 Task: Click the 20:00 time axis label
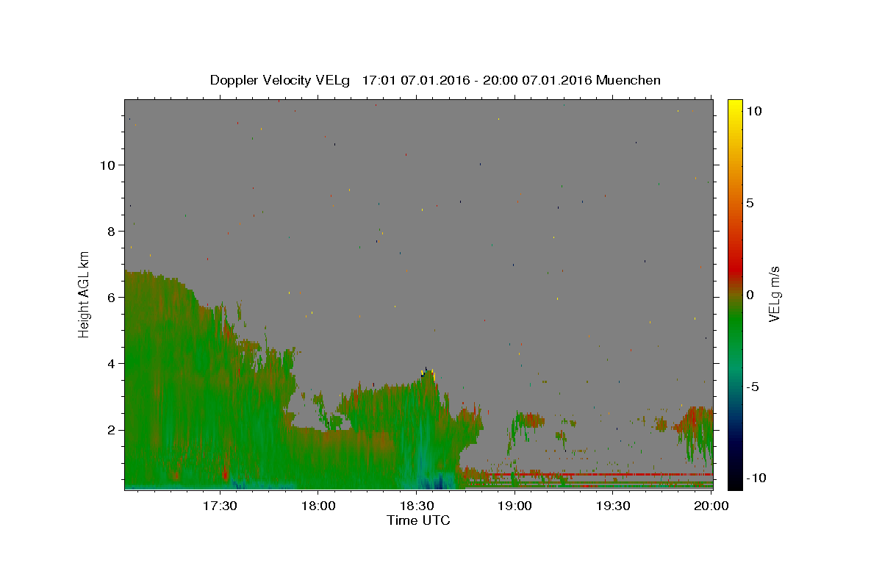pyautogui.click(x=712, y=506)
